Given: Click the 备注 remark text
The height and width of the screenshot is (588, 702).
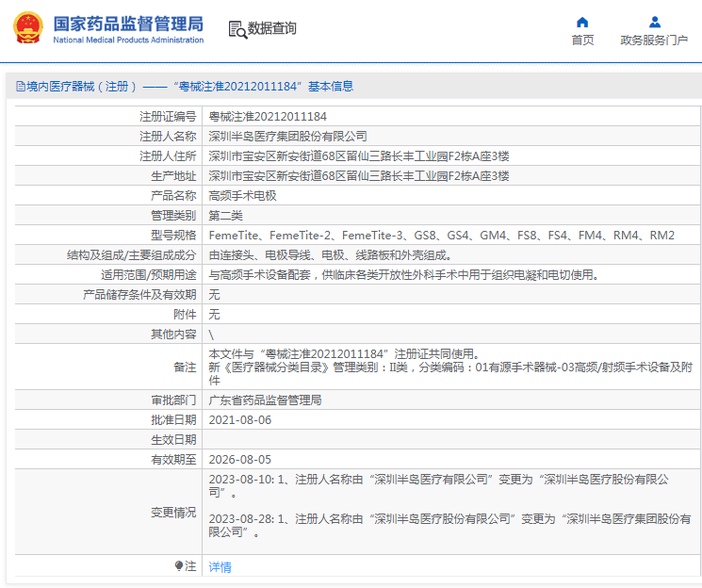Looking at the screenshot, I should [x=450, y=367].
